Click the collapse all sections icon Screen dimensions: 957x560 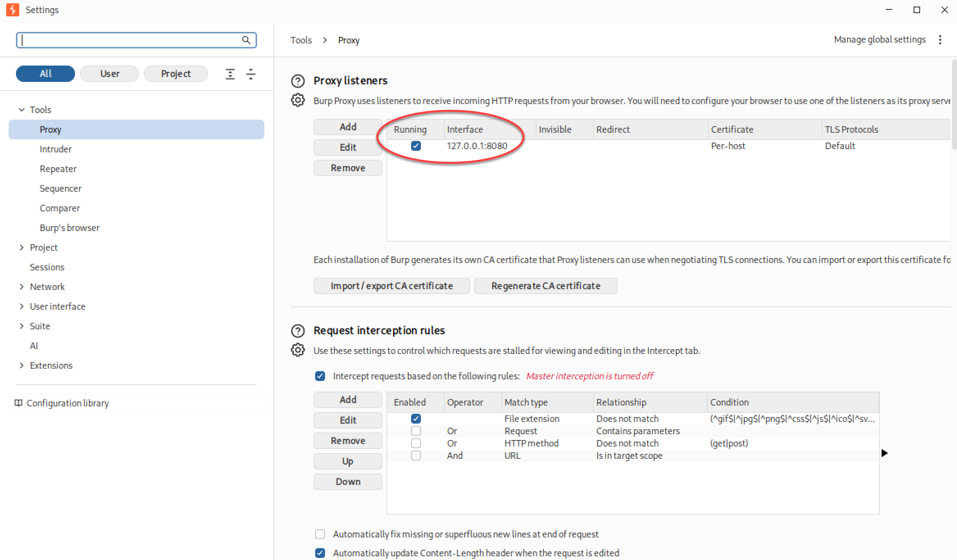(x=251, y=74)
